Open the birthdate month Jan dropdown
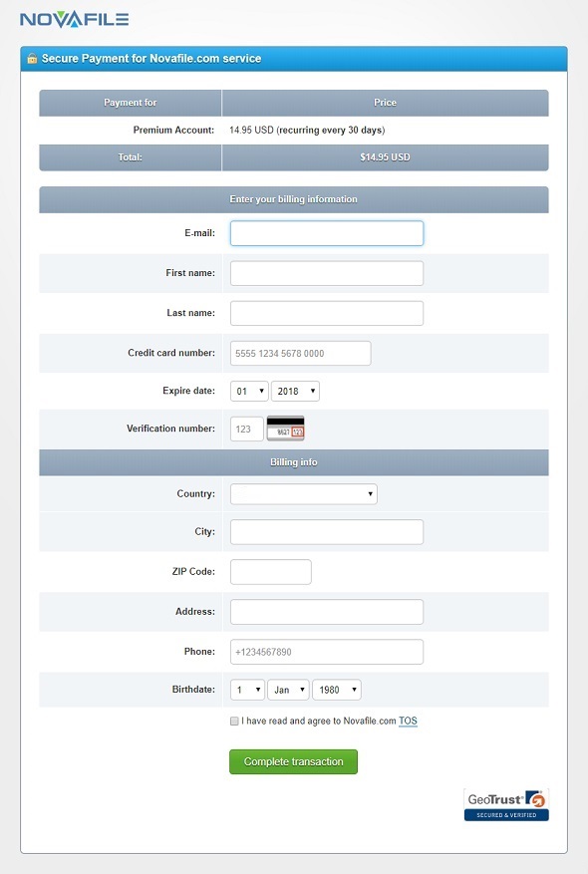This screenshot has width=588, height=874. pyautogui.click(x=289, y=690)
